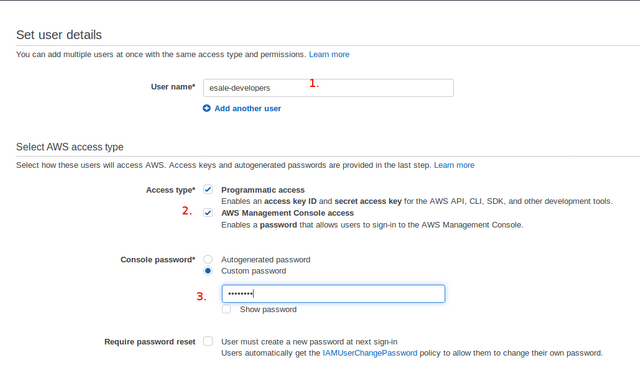Click the Custom password label text

pos(253,271)
